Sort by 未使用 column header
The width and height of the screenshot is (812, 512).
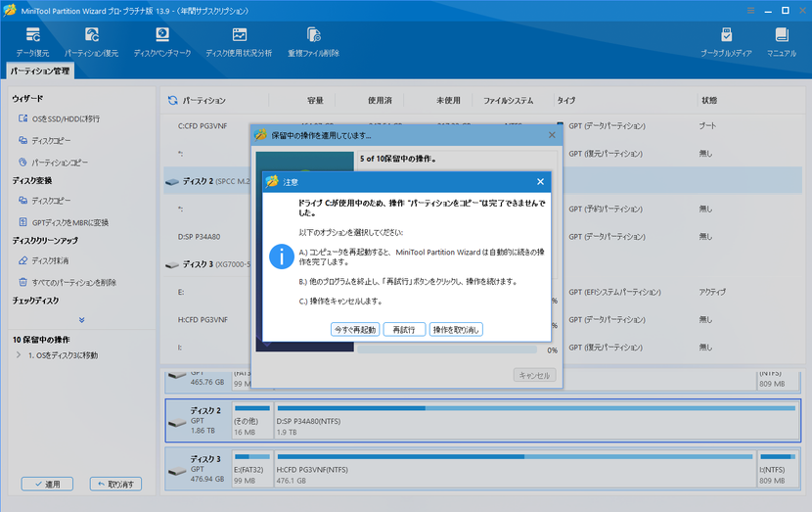pos(448,101)
